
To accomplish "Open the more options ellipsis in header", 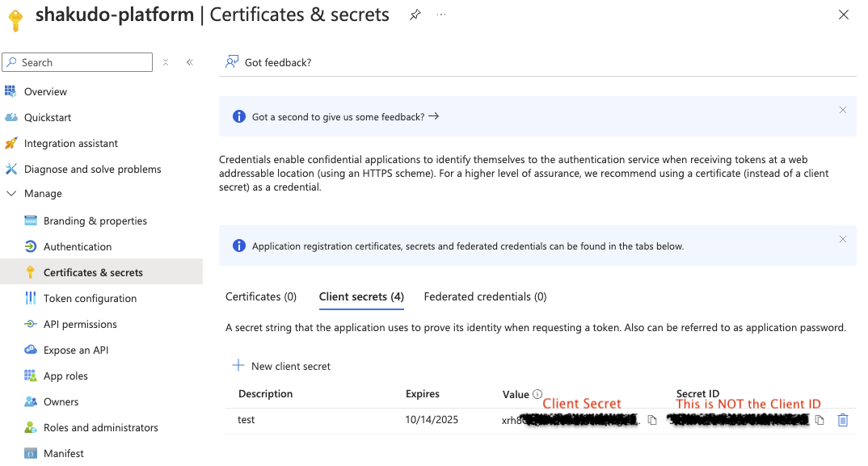I will click(x=441, y=15).
